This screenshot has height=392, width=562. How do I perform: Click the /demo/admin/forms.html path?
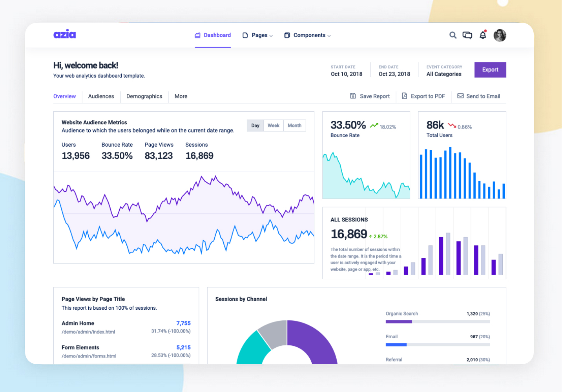pyautogui.click(x=89, y=356)
